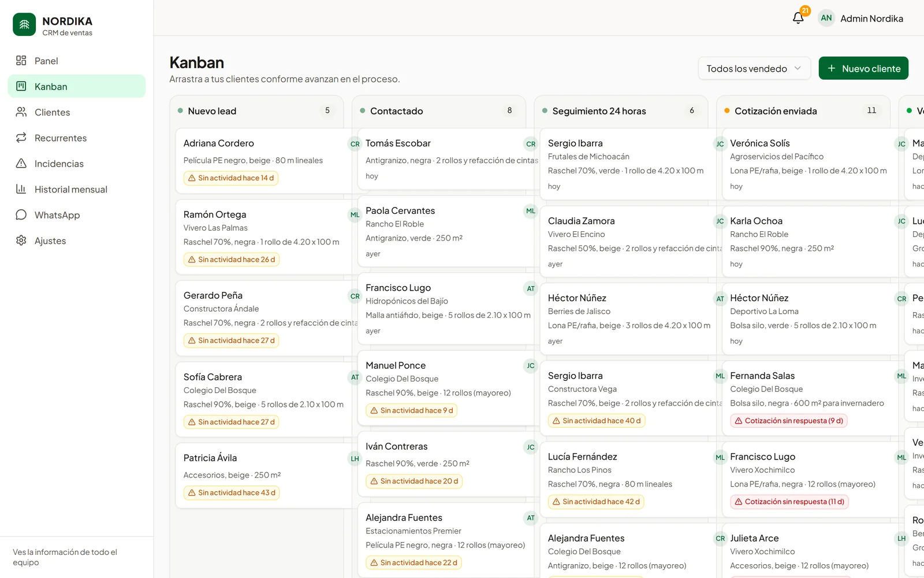The image size is (924, 578).
Task: Click the Nuevo cliente button
Action: pyautogui.click(x=863, y=68)
